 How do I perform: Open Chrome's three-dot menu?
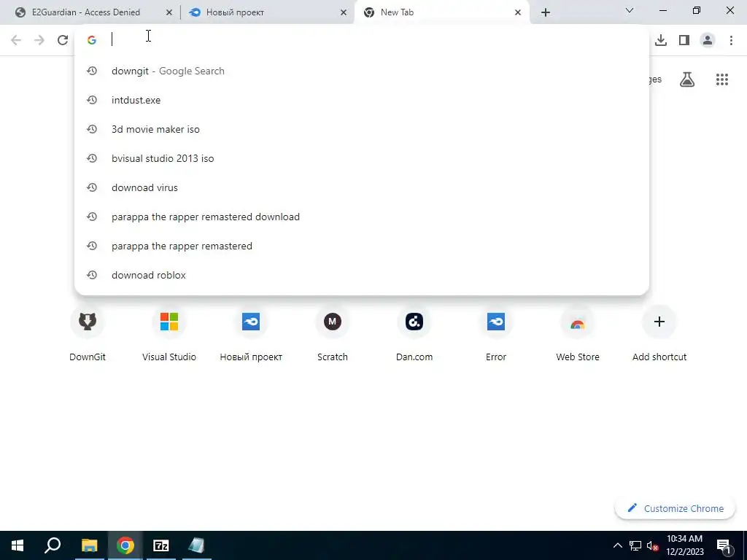[731, 40]
